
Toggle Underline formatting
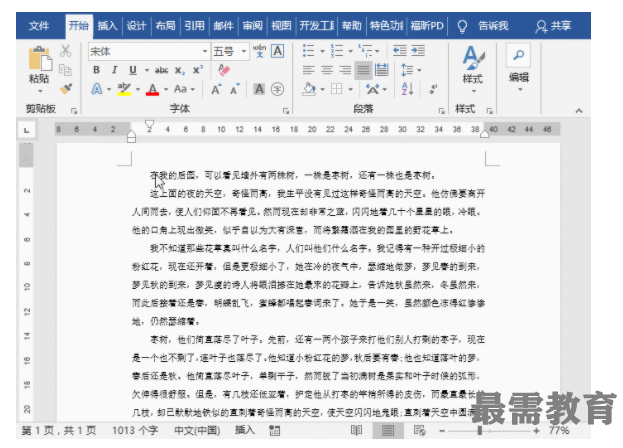[133, 70]
